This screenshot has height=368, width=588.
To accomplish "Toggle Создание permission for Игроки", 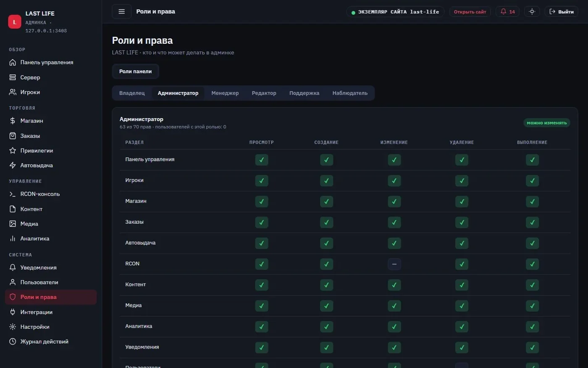I will pos(326,181).
